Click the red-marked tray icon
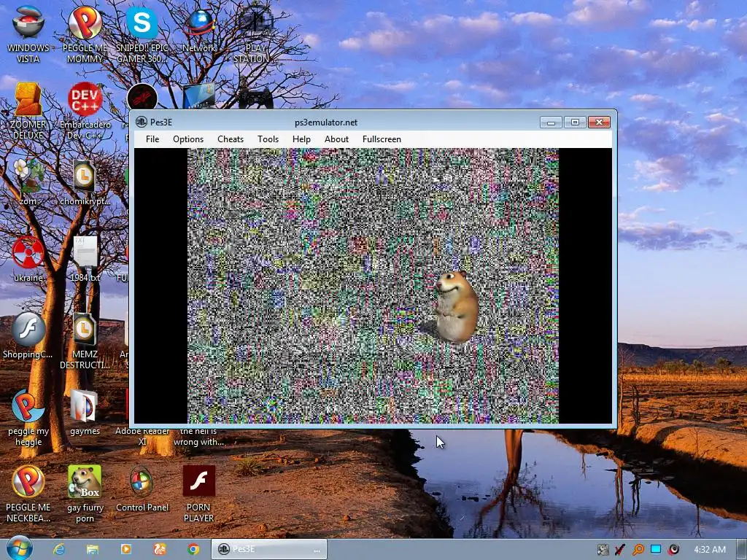This screenshot has height=560, width=747. pyautogui.click(x=620, y=550)
